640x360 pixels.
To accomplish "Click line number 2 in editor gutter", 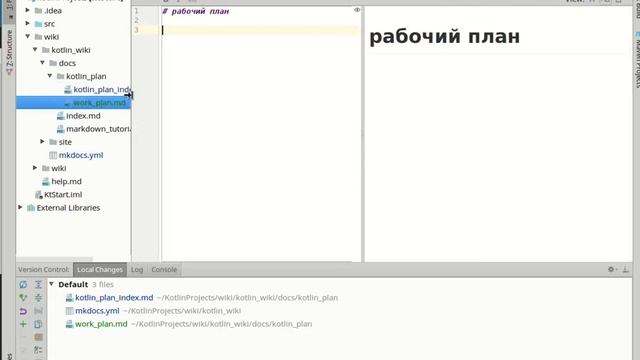I will [136, 20].
